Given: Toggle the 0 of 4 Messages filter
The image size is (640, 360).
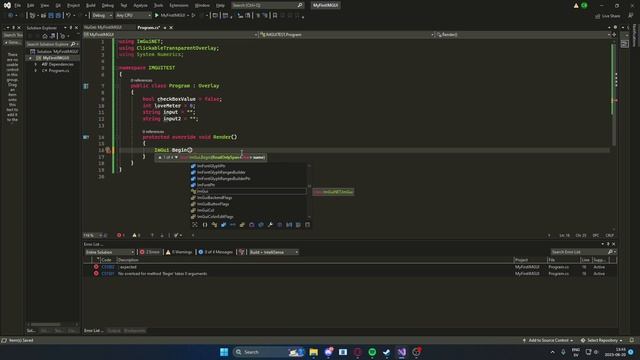Looking at the screenshot, I should coord(215,252).
